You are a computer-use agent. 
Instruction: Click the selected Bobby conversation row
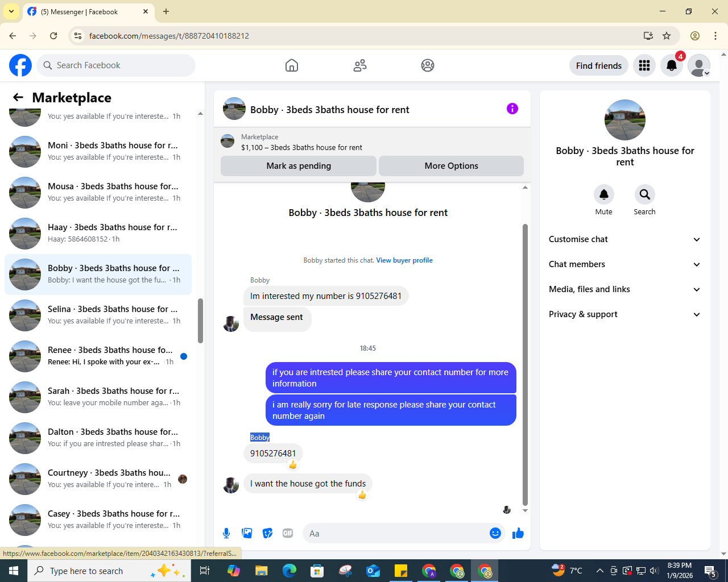click(x=98, y=275)
